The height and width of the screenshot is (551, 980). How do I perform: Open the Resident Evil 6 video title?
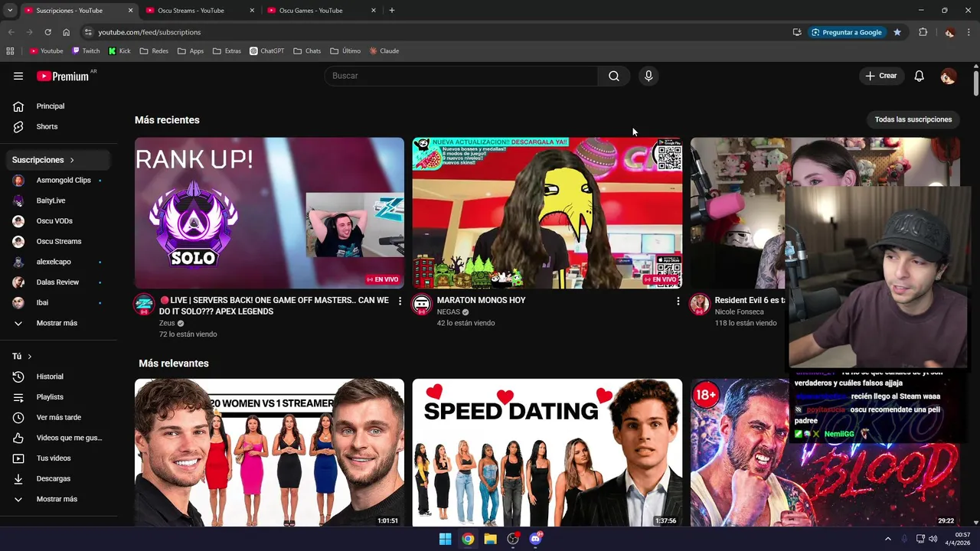pos(750,301)
